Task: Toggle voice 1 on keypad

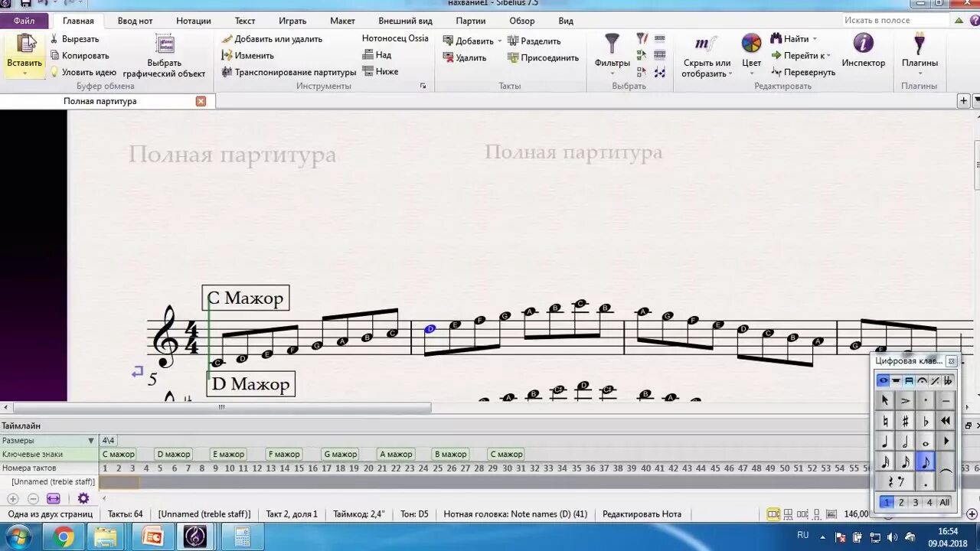Action: click(x=886, y=503)
